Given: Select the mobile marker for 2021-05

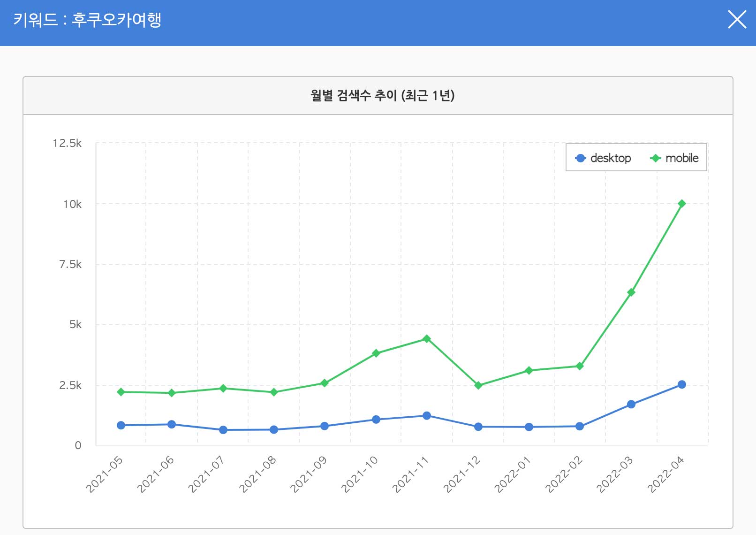Looking at the screenshot, I should click(x=121, y=392).
